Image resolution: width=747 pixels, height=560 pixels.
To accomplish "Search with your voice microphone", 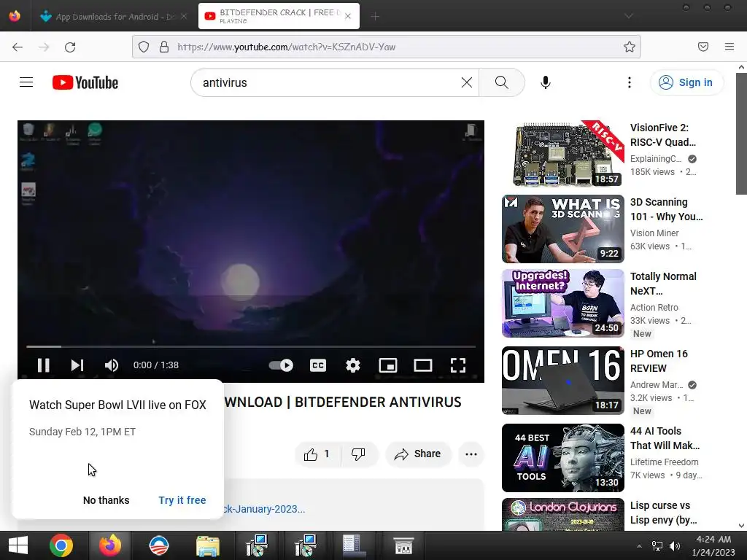I will tap(546, 82).
